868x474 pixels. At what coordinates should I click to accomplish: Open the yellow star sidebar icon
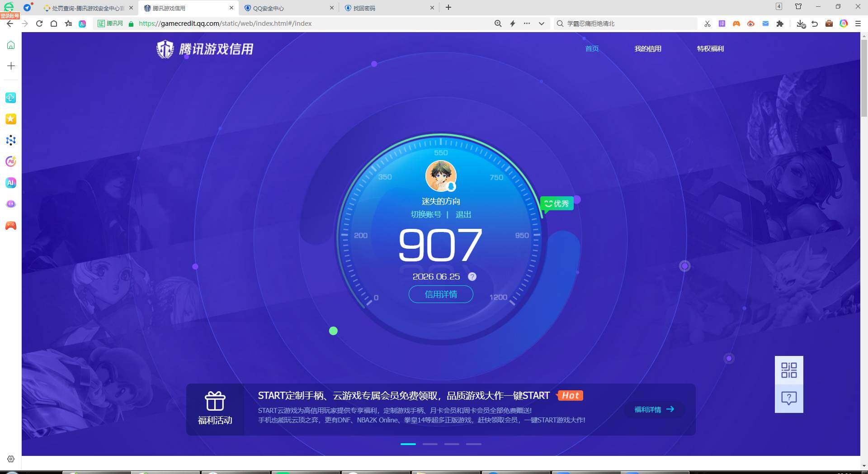click(11, 119)
